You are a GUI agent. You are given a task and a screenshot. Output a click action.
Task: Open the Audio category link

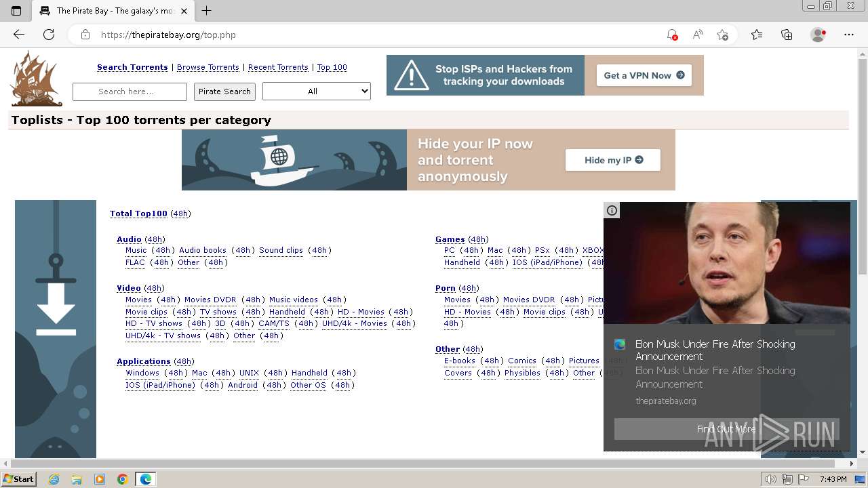tap(129, 239)
